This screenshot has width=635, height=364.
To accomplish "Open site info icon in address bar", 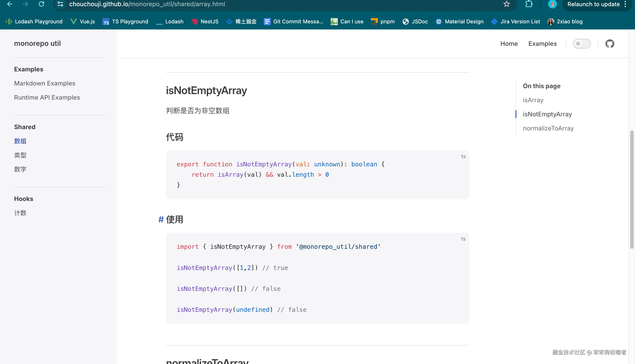I will click(x=60, y=4).
